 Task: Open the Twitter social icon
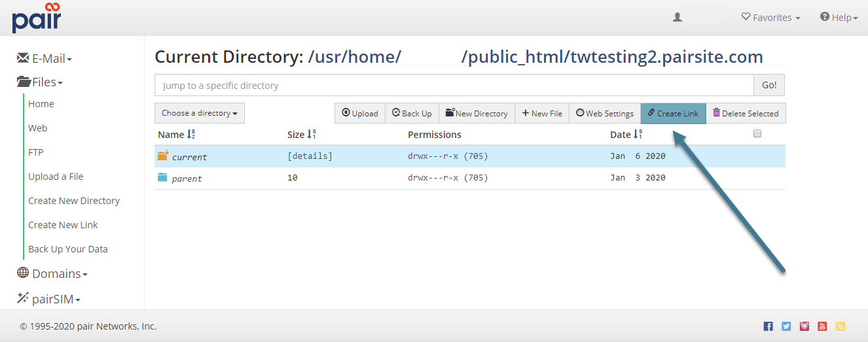coord(786,326)
